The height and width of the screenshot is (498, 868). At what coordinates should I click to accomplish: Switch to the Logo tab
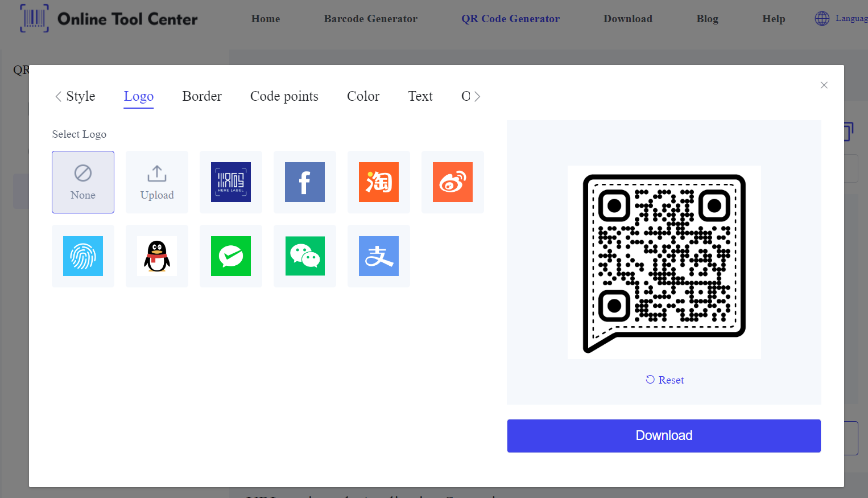click(139, 96)
